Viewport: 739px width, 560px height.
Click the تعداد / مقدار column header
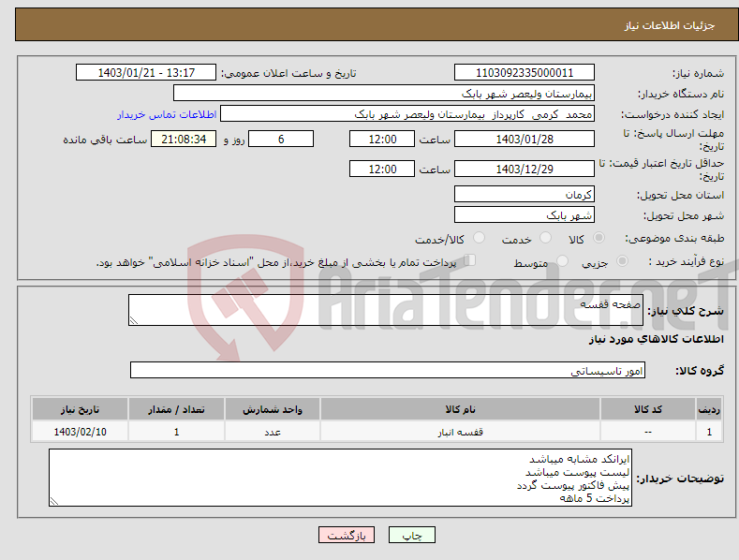(x=176, y=409)
